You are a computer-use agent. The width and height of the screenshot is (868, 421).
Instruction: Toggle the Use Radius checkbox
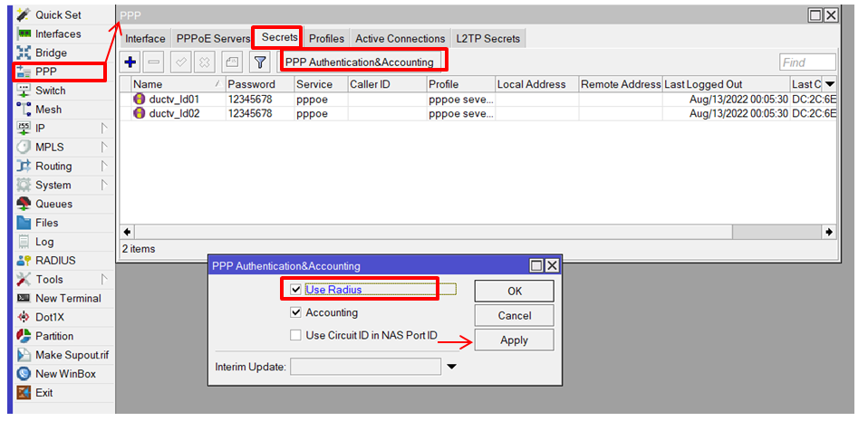(295, 290)
